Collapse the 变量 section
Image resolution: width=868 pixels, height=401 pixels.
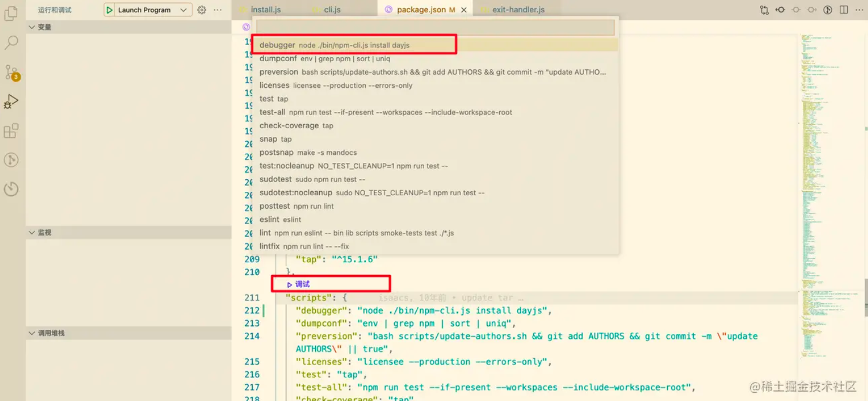(x=129, y=27)
